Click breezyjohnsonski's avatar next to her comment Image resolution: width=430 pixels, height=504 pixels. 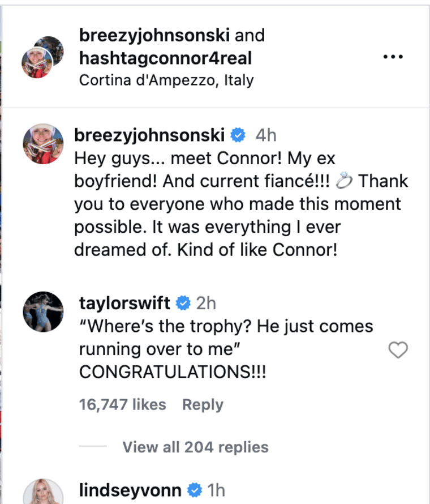[42, 142]
